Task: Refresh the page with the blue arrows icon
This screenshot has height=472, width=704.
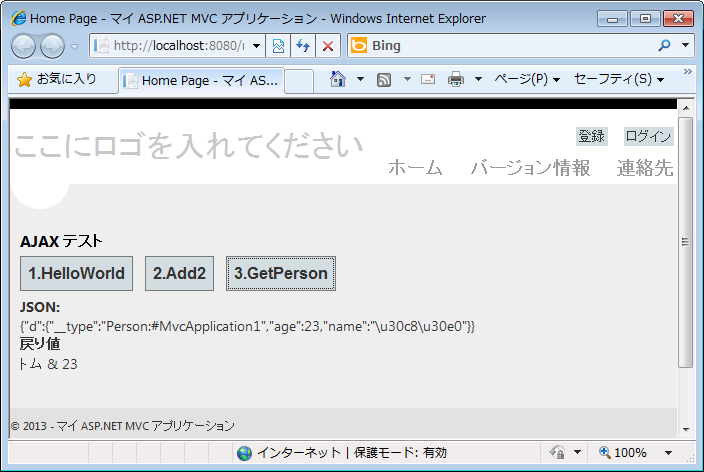Action: pos(303,46)
